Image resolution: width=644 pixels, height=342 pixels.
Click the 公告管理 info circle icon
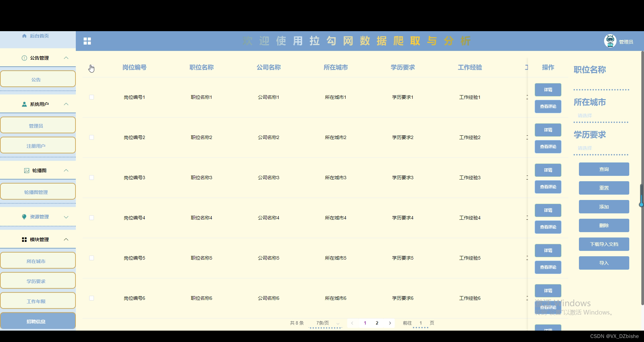[24, 58]
